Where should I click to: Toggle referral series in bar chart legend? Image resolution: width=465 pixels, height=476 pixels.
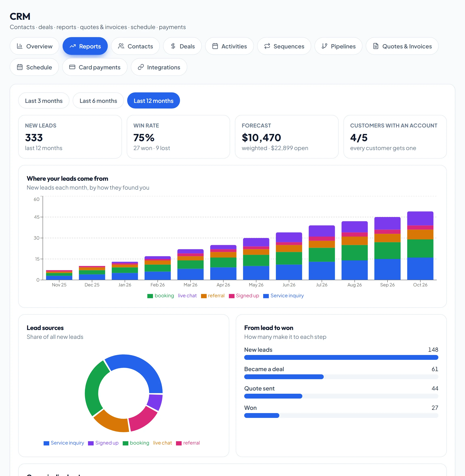[213, 296]
